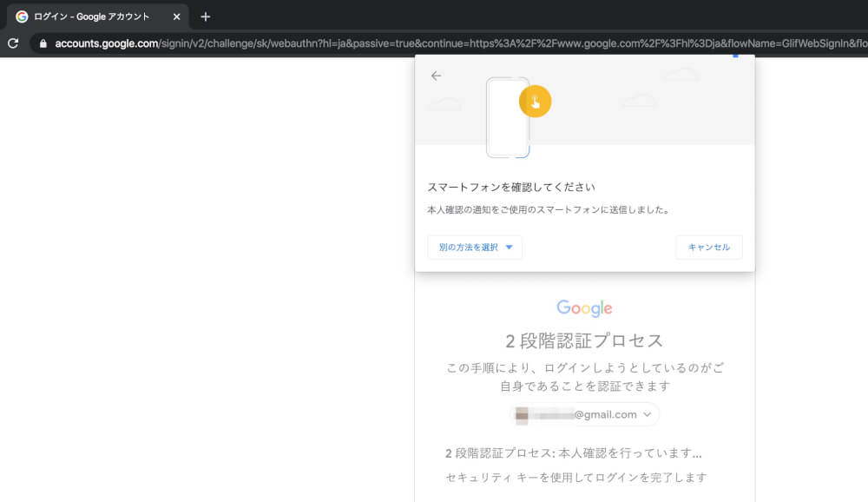The image size is (868, 502).
Task: Click the yellow tap gesture icon
Action: click(x=535, y=102)
